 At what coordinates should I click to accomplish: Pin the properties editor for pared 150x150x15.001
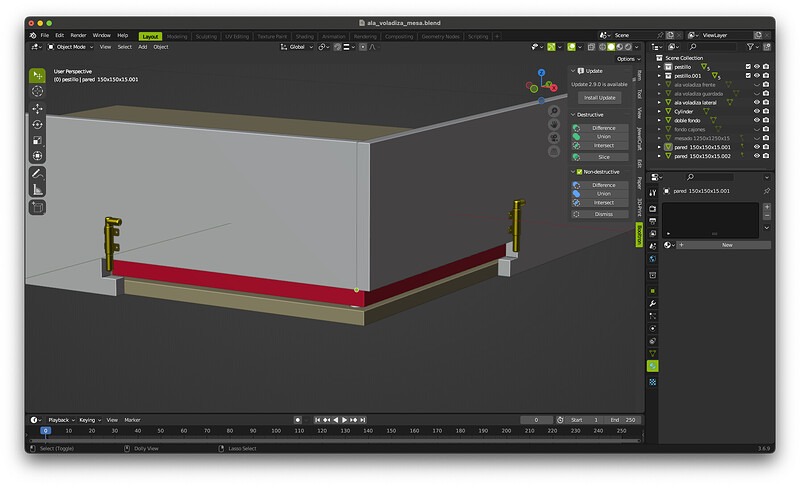(766, 191)
